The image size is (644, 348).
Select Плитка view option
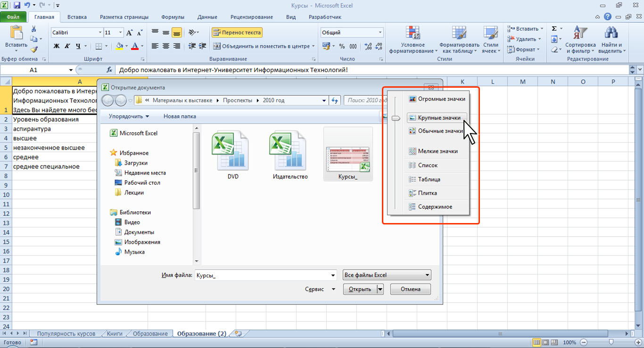(437, 193)
